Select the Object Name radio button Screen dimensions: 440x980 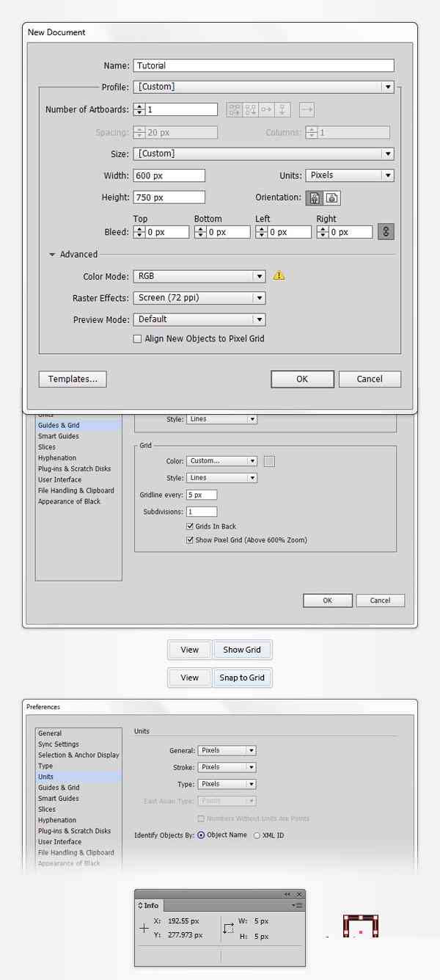201,835
